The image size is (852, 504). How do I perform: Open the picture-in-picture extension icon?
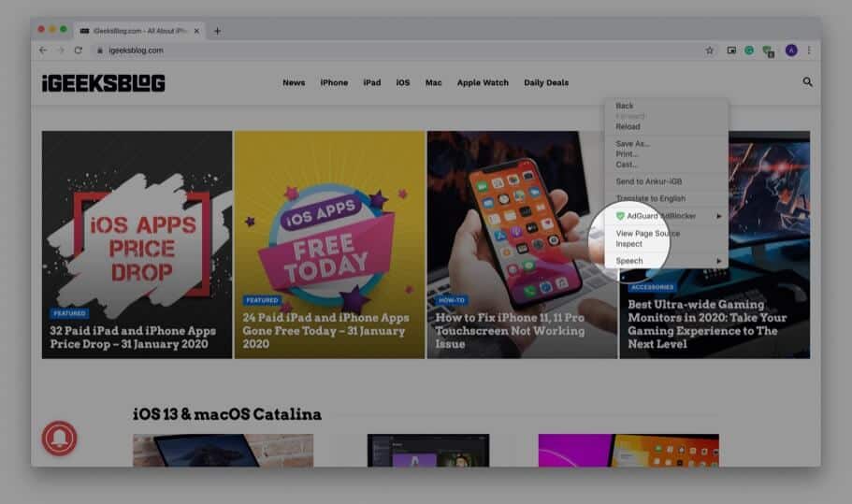[x=731, y=50]
